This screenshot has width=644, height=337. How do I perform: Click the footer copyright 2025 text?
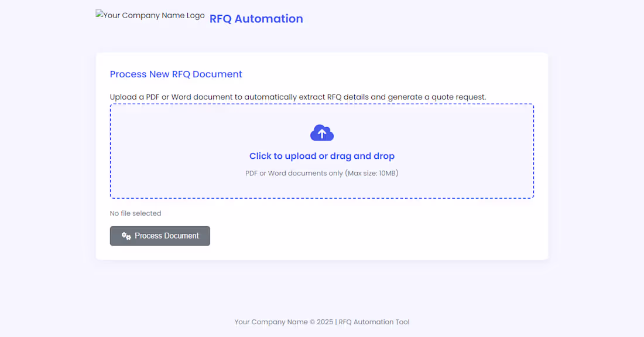point(322,322)
